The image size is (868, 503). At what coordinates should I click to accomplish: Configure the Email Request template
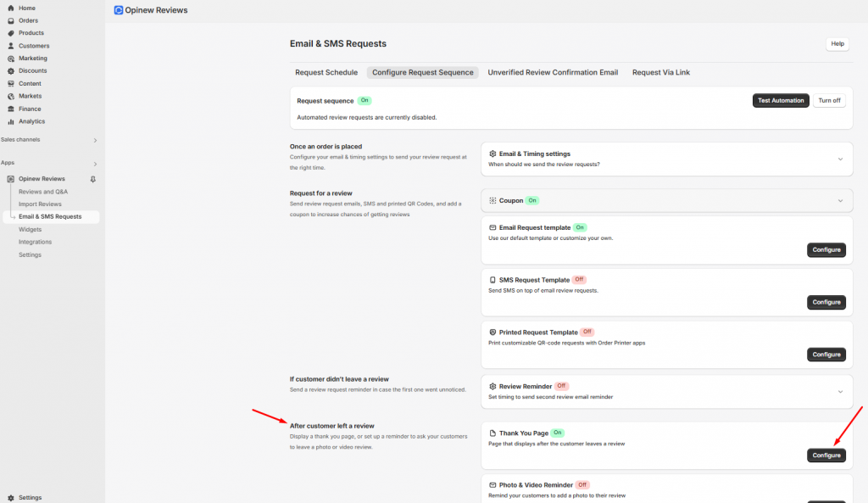point(826,250)
